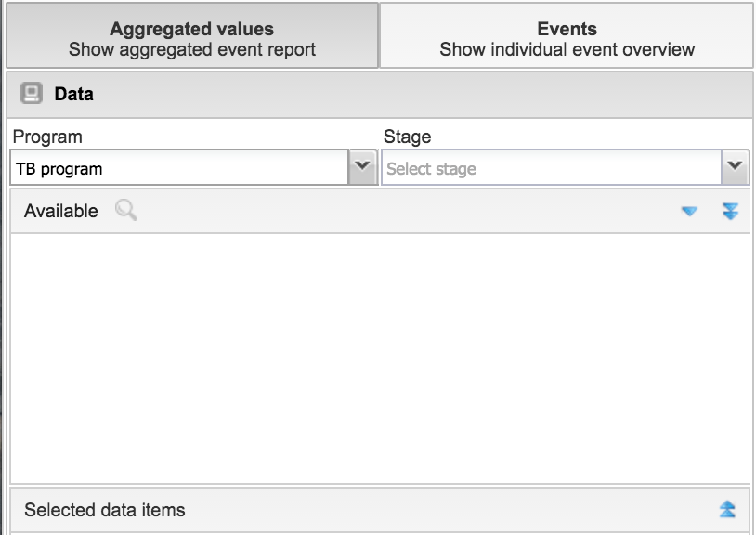This screenshot has height=535, width=756.
Task: Click the empty Available items list
Action: coord(379,358)
